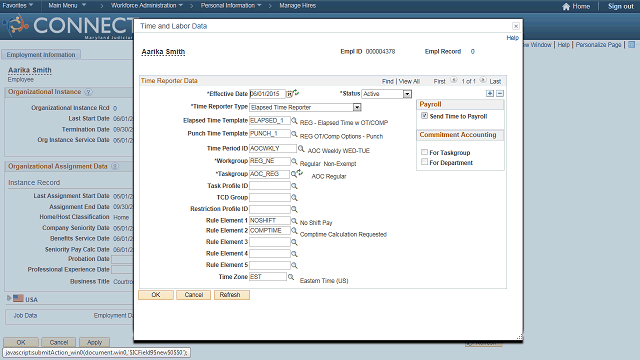Close the Time and Labor Data dialog
This screenshot has width=640, height=360.
[x=516, y=26]
